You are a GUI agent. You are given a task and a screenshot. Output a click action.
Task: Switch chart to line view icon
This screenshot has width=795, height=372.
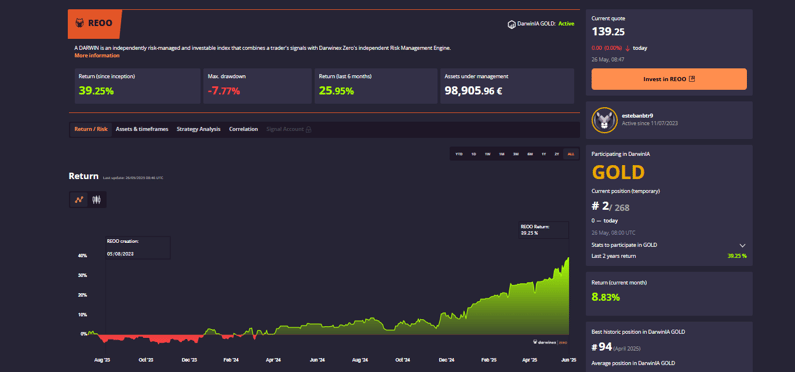point(79,200)
